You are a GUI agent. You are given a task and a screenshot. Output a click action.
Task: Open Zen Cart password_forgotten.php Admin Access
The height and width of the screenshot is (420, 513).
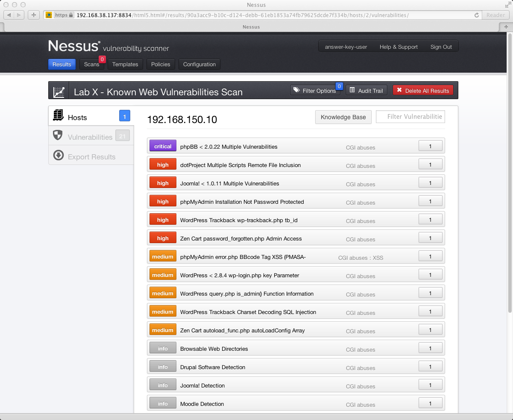(296, 238)
